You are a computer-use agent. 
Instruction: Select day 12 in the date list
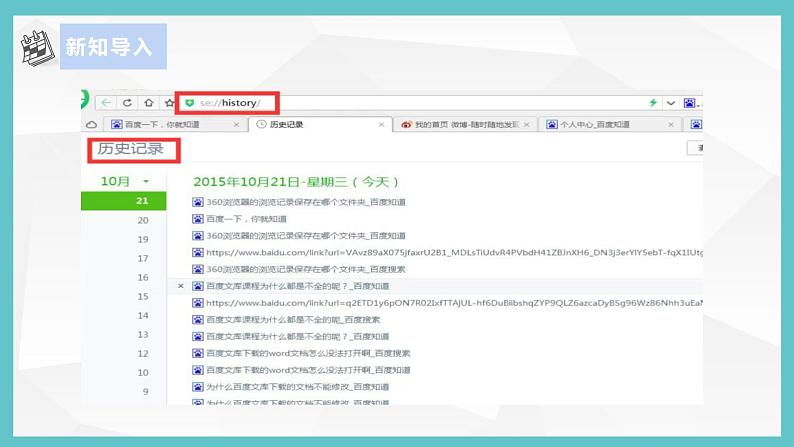pyautogui.click(x=143, y=353)
